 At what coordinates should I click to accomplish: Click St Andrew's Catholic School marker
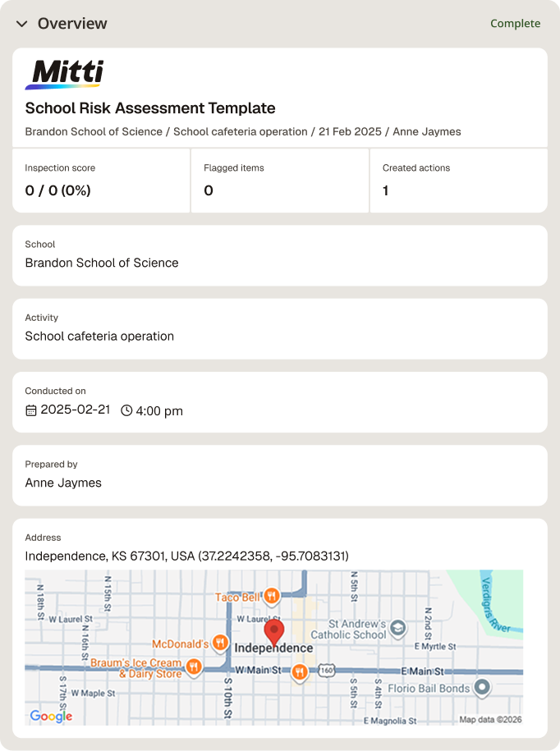pyautogui.click(x=397, y=627)
